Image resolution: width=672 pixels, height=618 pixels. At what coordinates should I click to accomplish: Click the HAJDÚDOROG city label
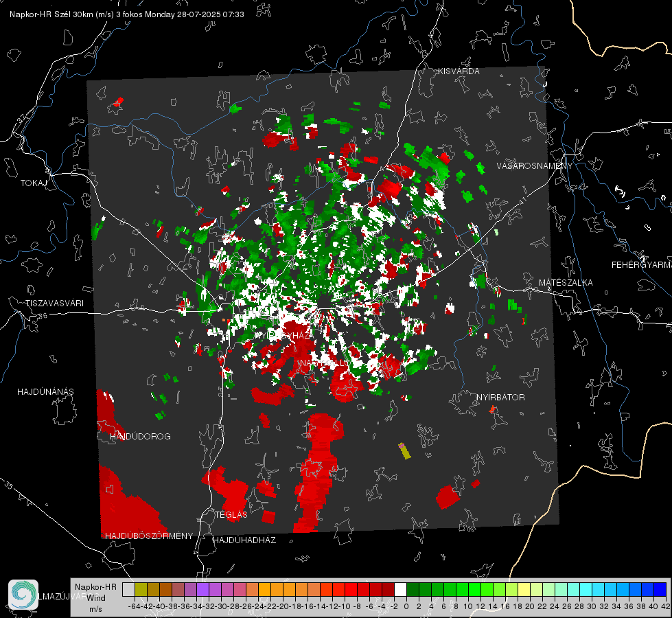140,437
